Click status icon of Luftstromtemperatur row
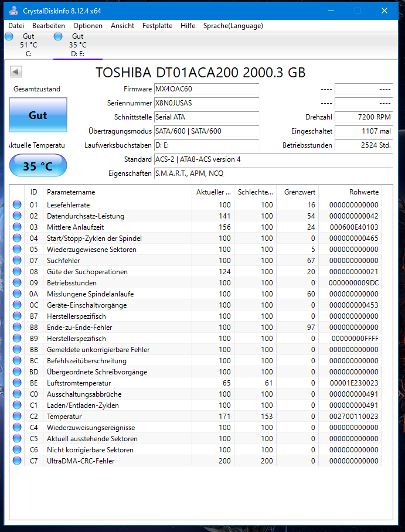 coord(17,383)
